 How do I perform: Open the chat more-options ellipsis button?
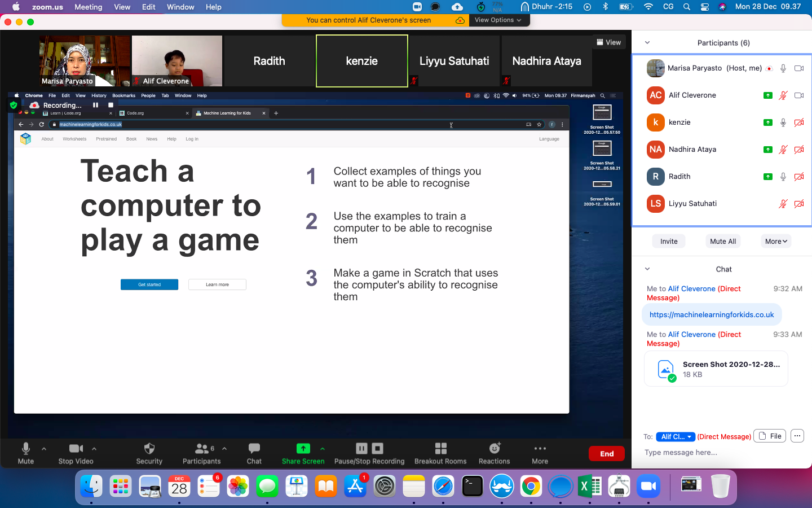(797, 436)
